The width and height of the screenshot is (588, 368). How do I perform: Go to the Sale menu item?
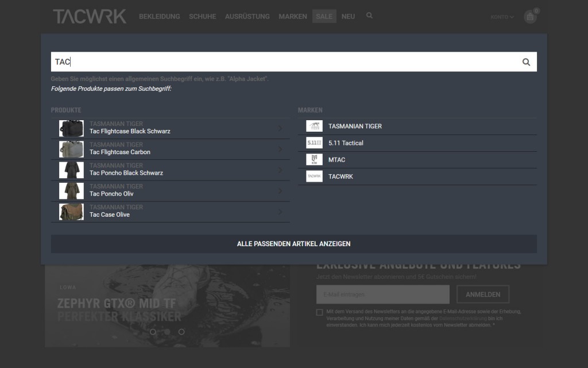coord(324,17)
